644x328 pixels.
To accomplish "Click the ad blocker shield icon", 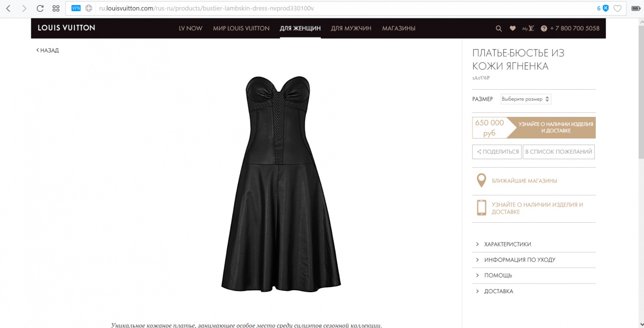I will tap(606, 8).
